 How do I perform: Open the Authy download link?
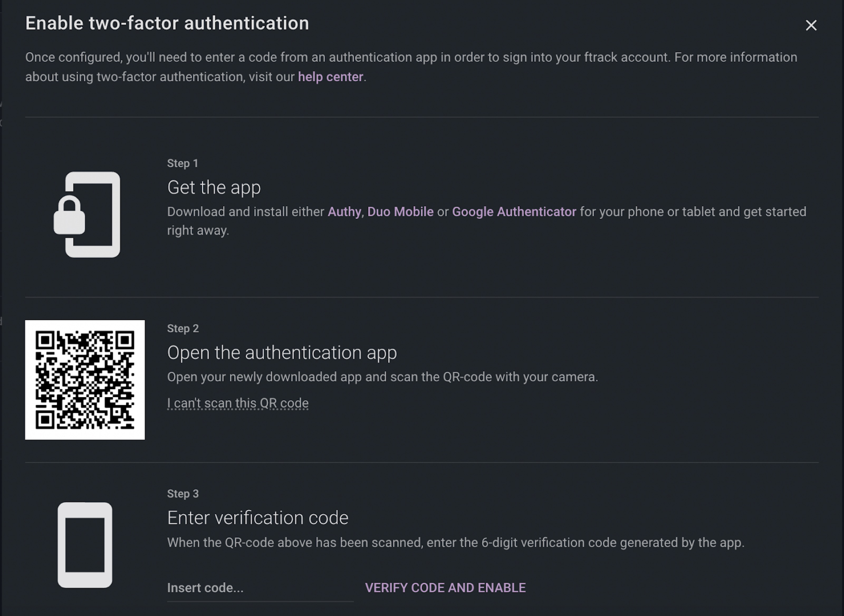pos(344,212)
